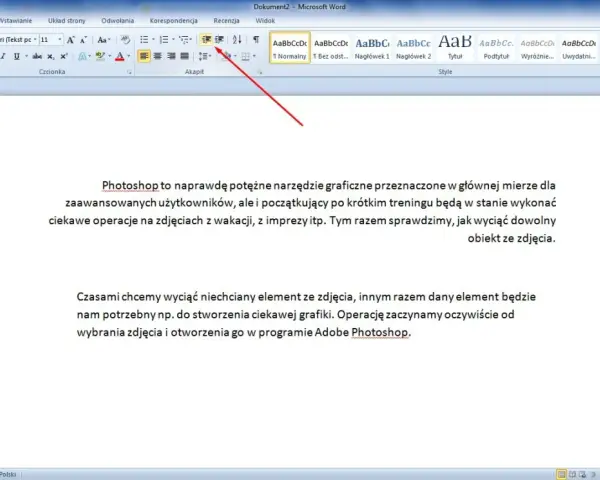This screenshot has width=600, height=480.
Task: Center the paragraph text
Action: pos(157,56)
